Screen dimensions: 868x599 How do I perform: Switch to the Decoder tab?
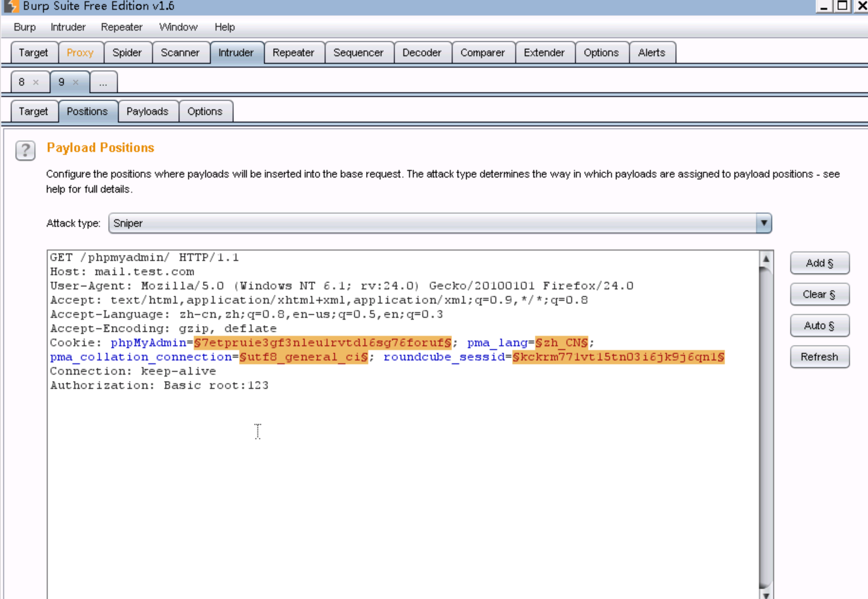(422, 52)
